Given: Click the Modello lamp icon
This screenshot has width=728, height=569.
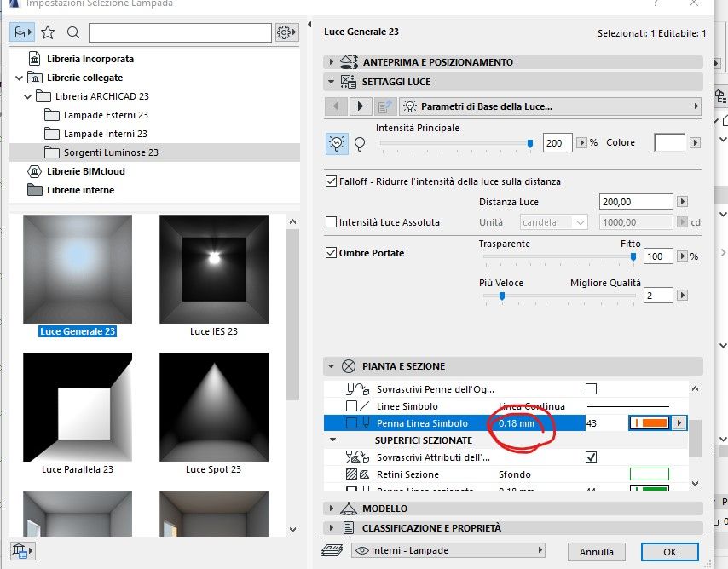Looking at the screenshot, I should point(349,509).
